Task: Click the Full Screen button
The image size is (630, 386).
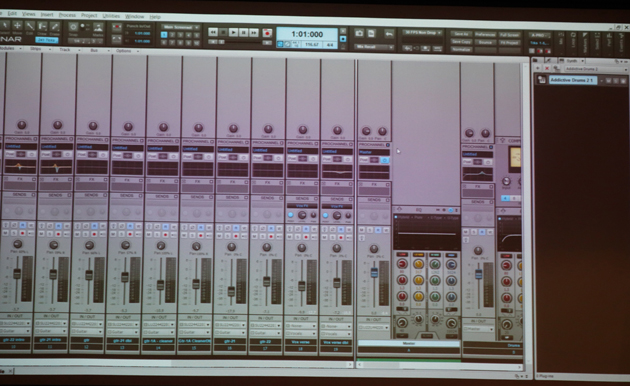Action: click(509, 35)
